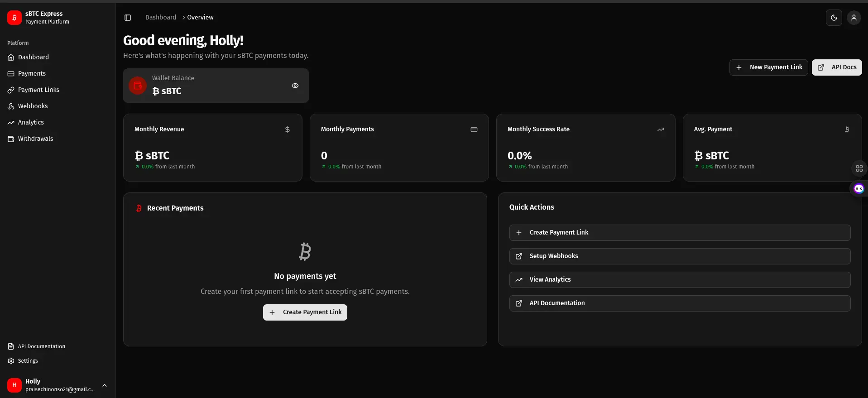
Task: Click the red wallet icon
Action: (x=138, y=86)
